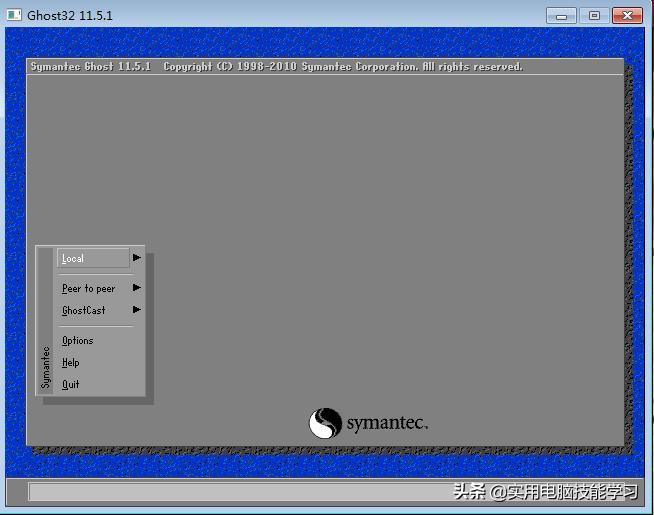Open the Local menu item

pyautogui.click(x=93, y=258)
